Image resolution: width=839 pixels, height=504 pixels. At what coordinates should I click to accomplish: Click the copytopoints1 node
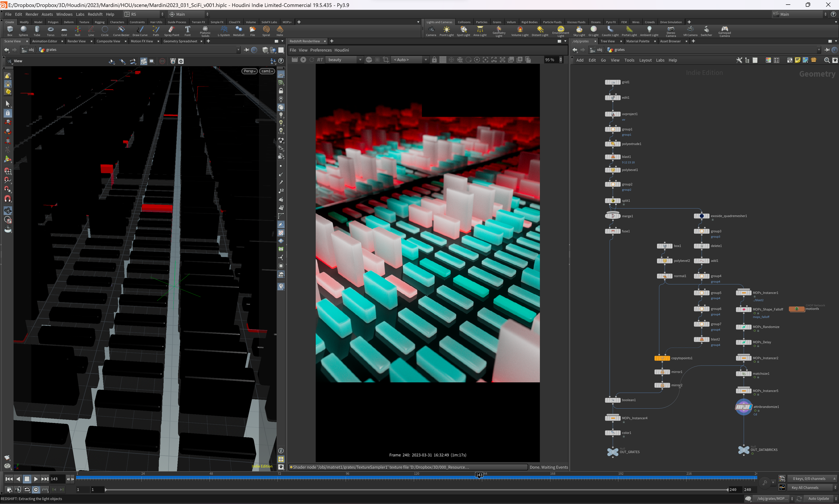(x=662, y=358)
